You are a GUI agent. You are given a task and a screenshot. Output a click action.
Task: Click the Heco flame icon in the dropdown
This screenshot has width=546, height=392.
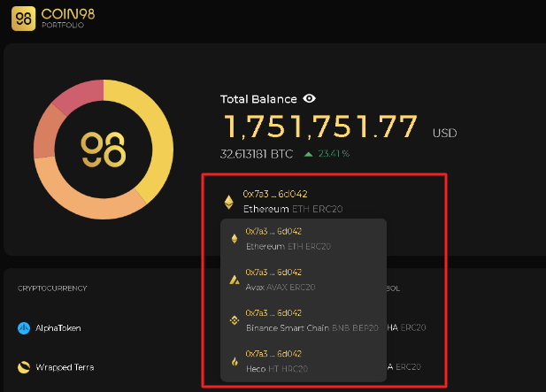pyautogui.click(x=235, y=361)
